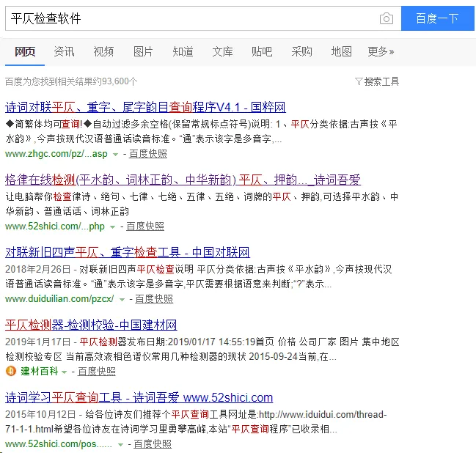This screenshot has width=476, height=453.
Task: Open the 地图 tab
Action: coord(342,51)
